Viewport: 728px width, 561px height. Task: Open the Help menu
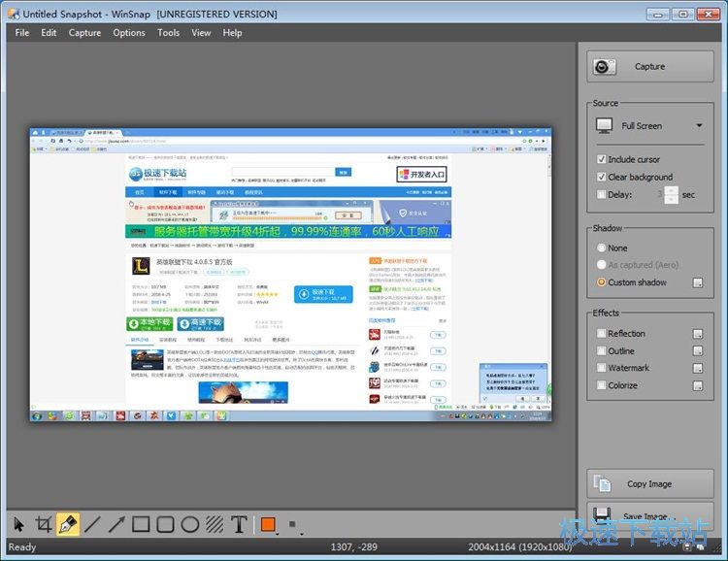(232, 32)
